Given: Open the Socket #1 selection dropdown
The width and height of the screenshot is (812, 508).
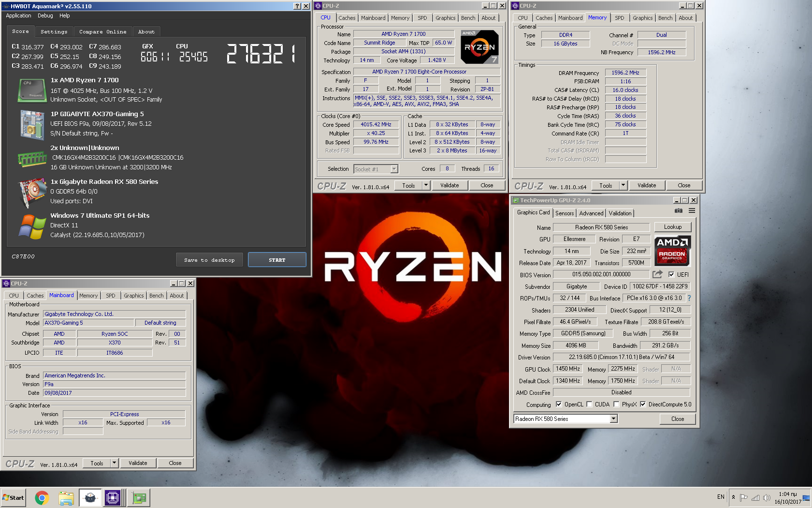Looking at the screenshot, I should (394, 169).
